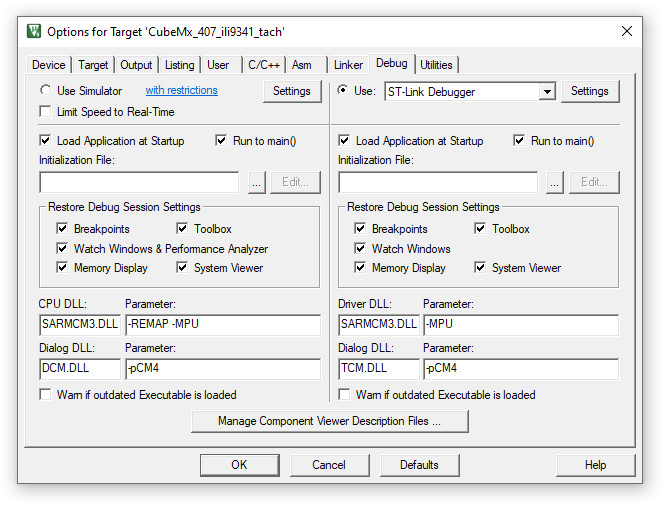This screenshot has height=506, width=664.
Task: Open the Utilities tab
Action: (x=436, y=65)
